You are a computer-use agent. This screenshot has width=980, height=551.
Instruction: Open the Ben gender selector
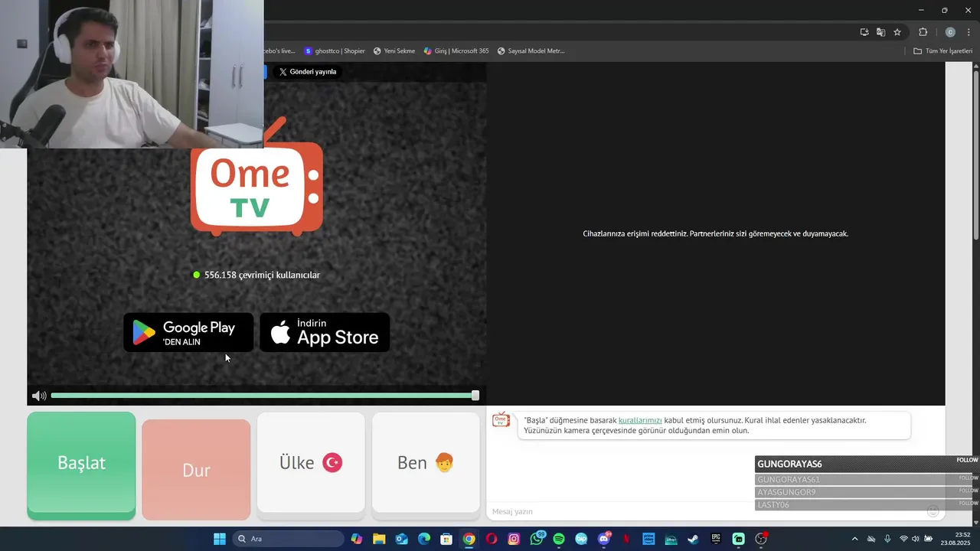point(426,462)
